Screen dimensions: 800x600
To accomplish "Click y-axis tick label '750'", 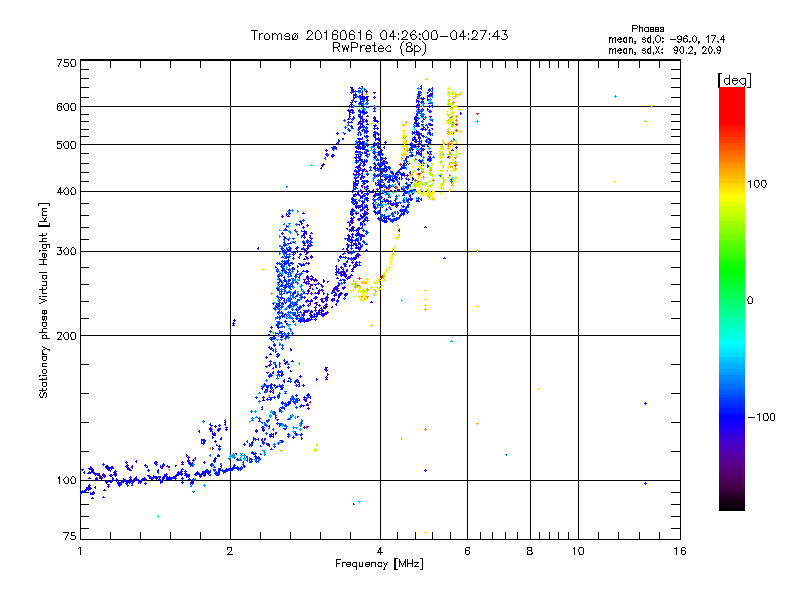I will click(66, 63).
